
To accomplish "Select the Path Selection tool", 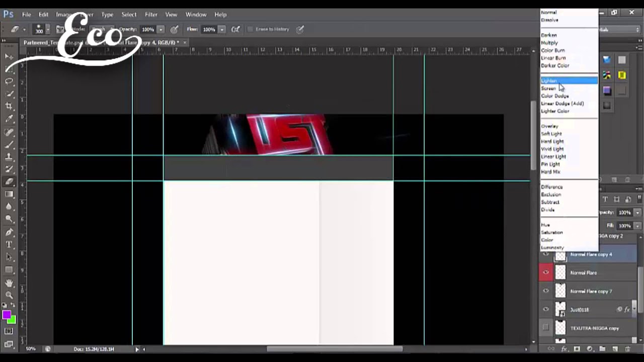I will pyautogui.click(x=9, y=257).
